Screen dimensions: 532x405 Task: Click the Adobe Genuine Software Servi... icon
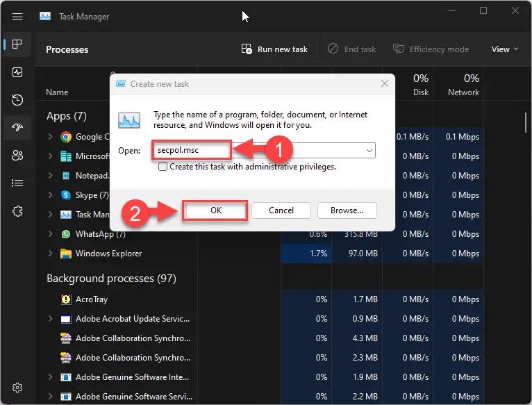[x=66, y=397]
